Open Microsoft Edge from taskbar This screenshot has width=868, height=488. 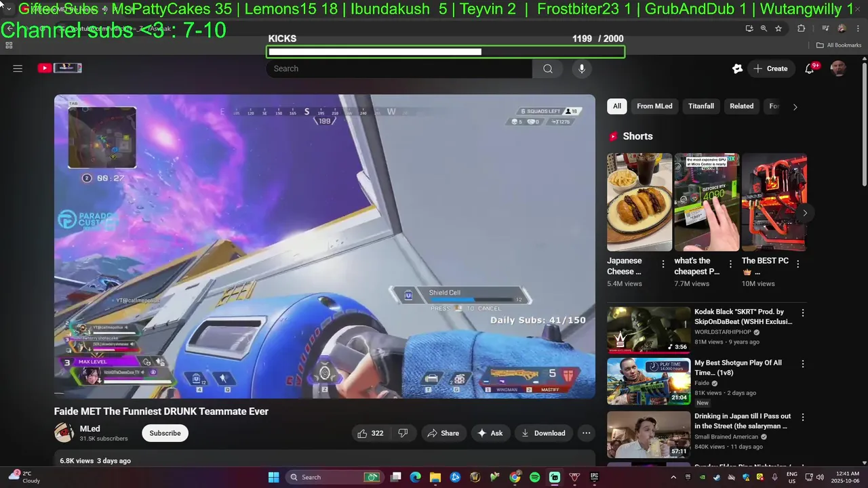(416, 477)
